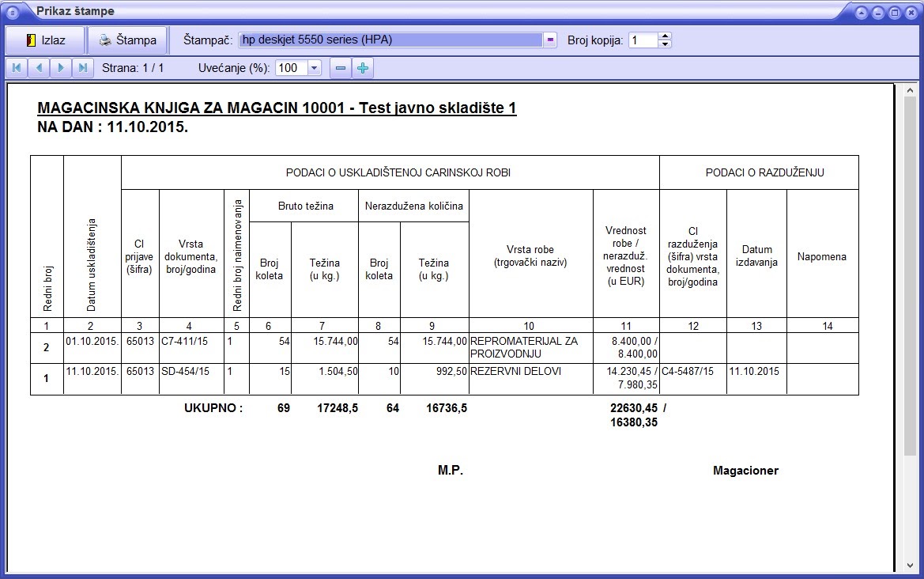Decrease Broj kopija with down arrow
The image size is (924, 579).
pyautogui.click(x=665, y=44)
